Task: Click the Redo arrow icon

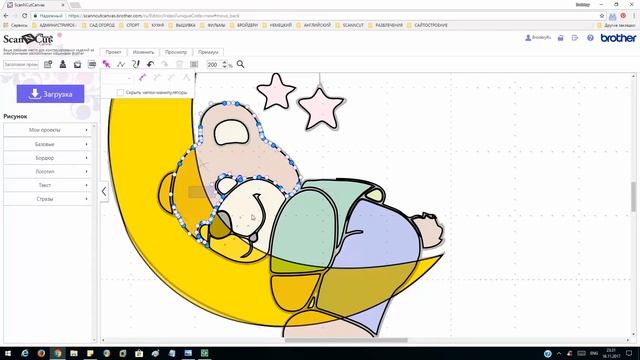Action: [x=164, y=64]
